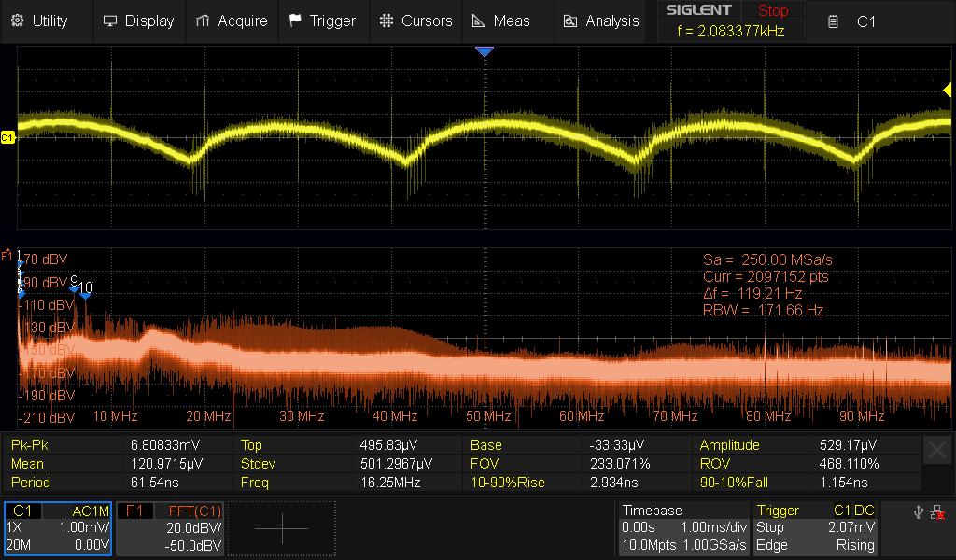
Task: Click the plus box to add channel
Action: (x=281, y=528)
